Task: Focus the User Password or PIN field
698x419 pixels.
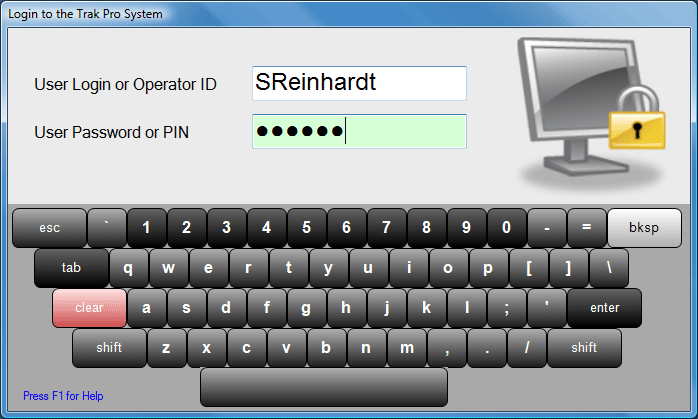Action: [359, 131]
